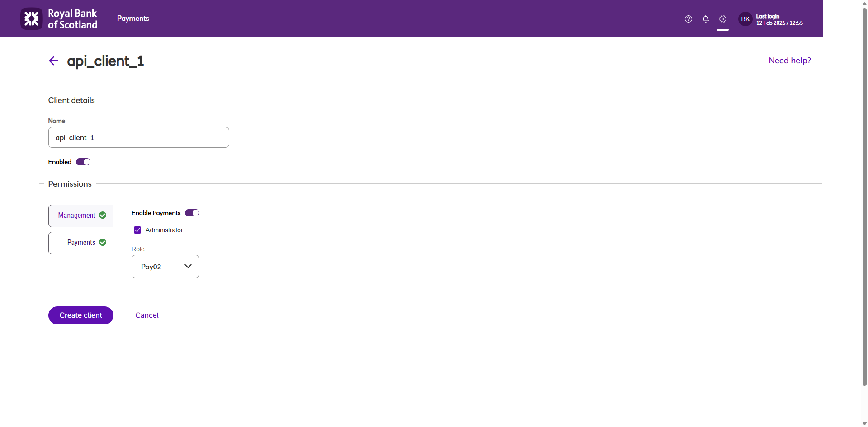Screen dimensions: 868x427
Task: Toggle the Enabled switch off
Action: point(83,162)
